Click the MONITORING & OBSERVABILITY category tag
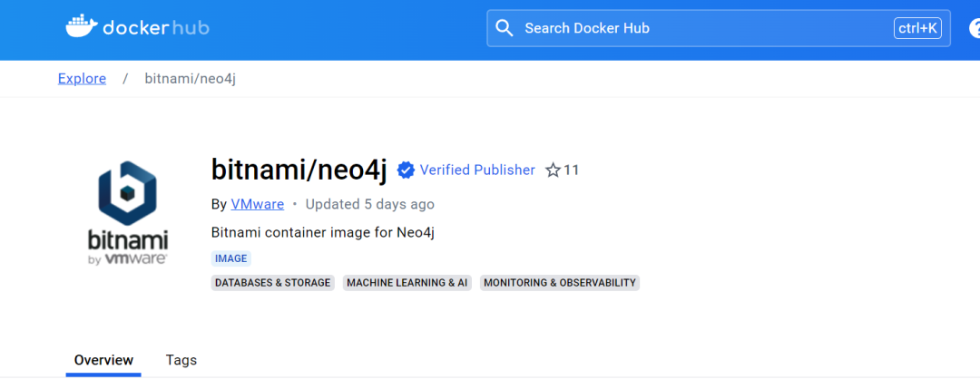 (x=559, y=283)
